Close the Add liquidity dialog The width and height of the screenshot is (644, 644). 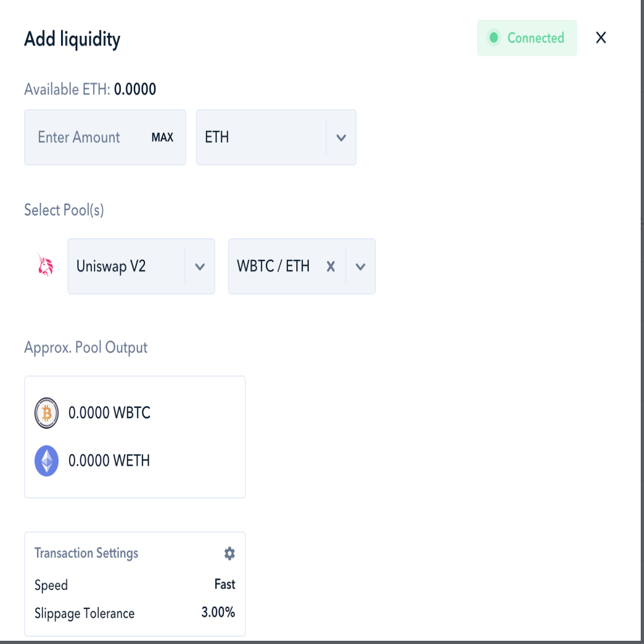tap(601, 38)
